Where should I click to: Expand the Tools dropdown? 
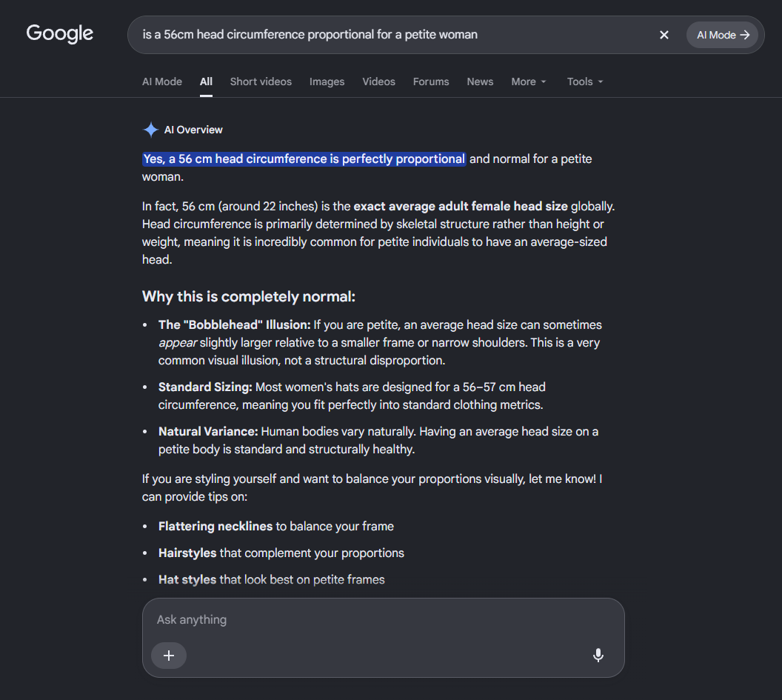(585, 81)
